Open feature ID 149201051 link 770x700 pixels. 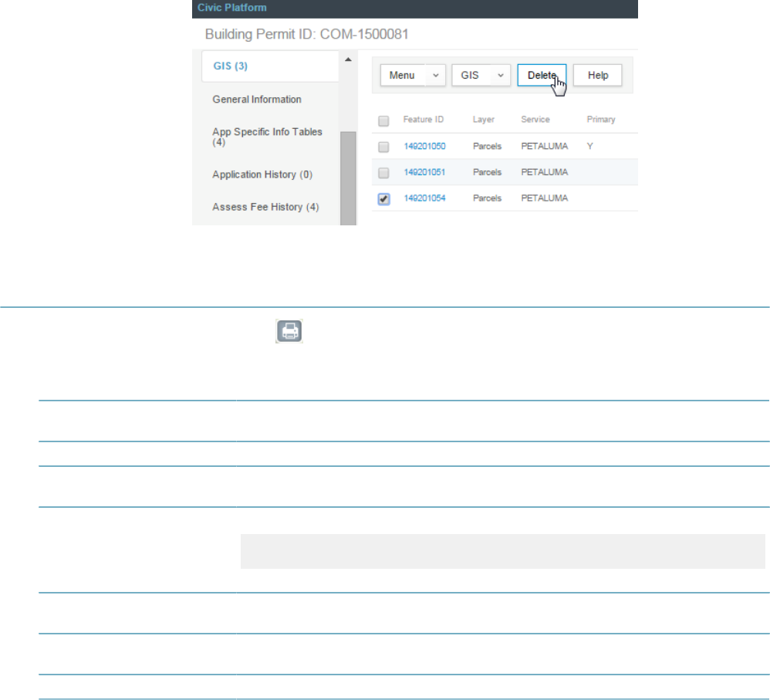[425, 172]
